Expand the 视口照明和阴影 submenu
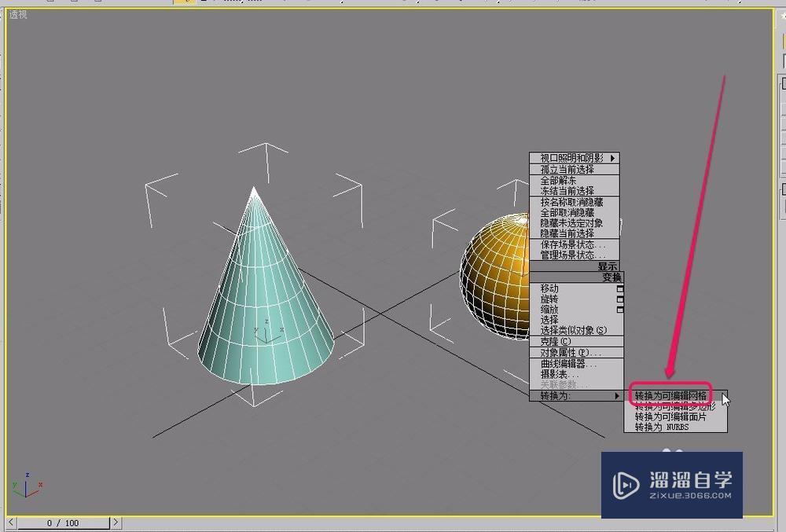 click(571, 157)
